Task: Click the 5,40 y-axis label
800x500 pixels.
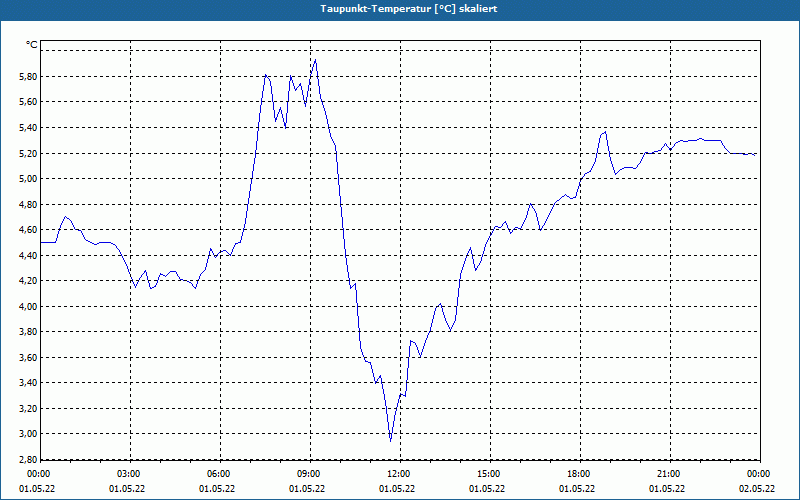Action: [x=28, y=128]
